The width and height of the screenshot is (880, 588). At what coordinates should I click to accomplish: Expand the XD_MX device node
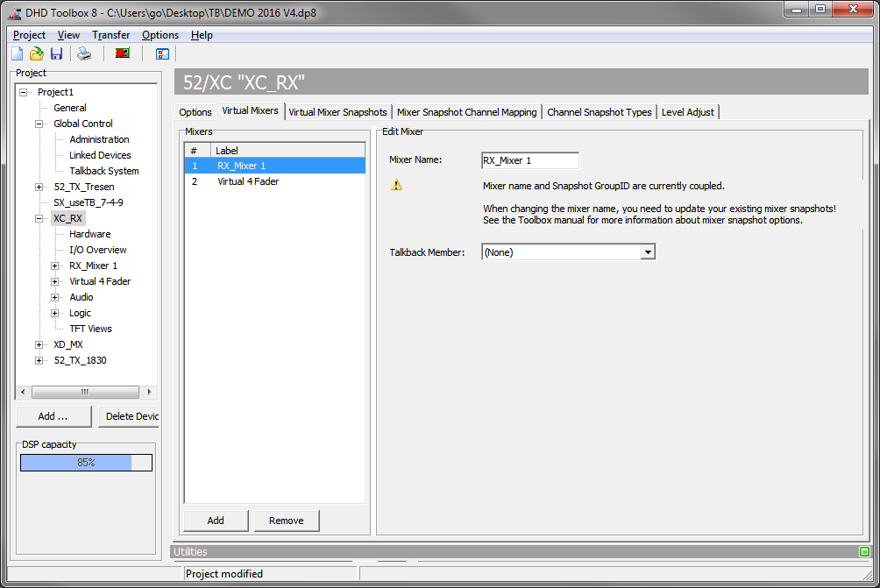[39, 344]
